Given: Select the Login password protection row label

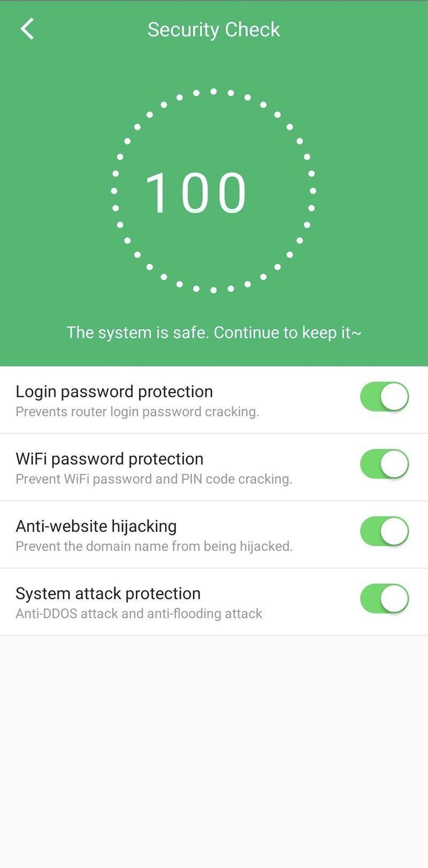Looking at the screenshot, I should (x=114, y=391).
